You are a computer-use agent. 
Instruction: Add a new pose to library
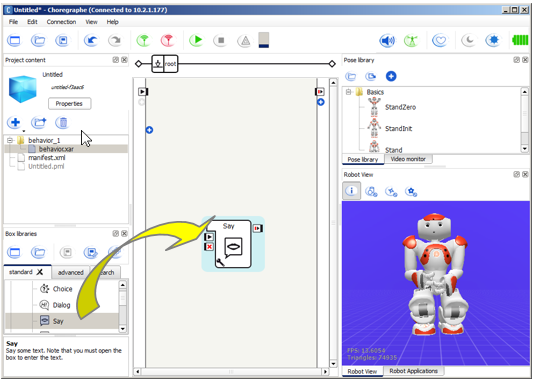[x=391, y=76]
